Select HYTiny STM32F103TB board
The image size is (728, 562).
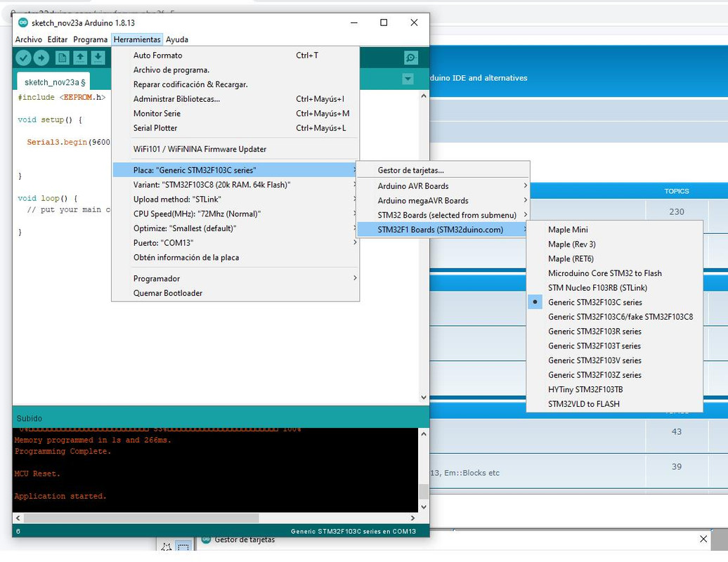click(614, 389)
